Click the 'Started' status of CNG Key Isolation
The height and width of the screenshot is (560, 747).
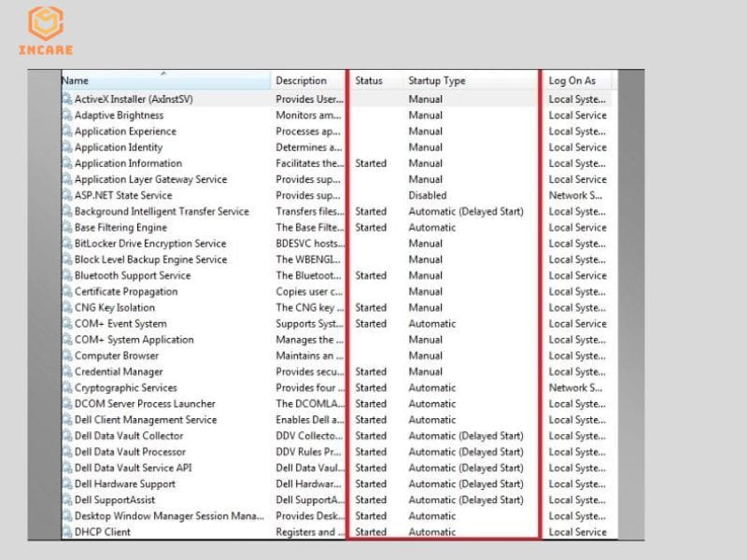pos(371,308)
